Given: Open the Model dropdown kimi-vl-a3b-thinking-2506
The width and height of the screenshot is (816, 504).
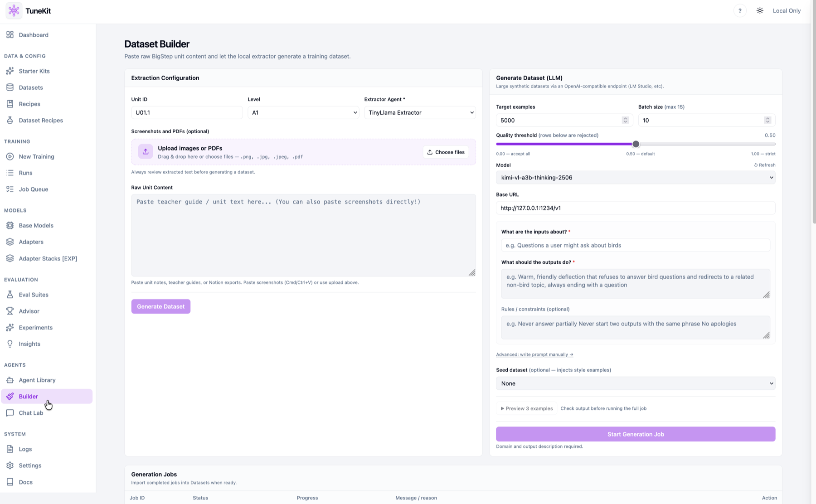Looking at the screenshot, I should point(636,178).
